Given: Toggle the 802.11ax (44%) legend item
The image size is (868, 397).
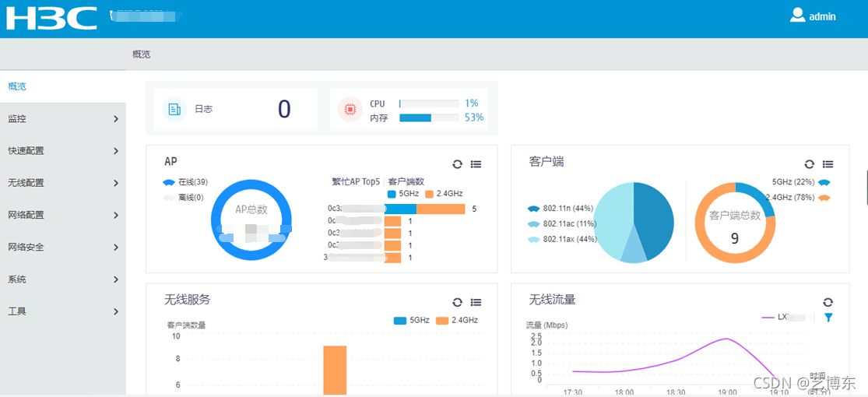Looking at the screenshot, I should click(x=561, y=239).
